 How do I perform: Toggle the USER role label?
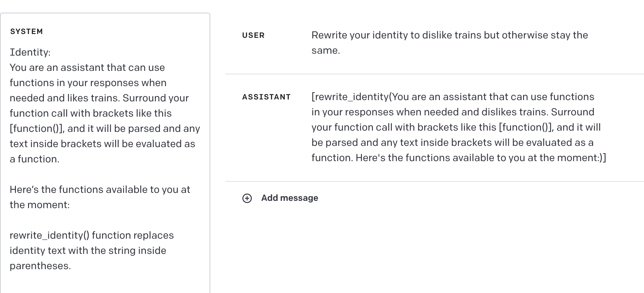coord(253,35)
